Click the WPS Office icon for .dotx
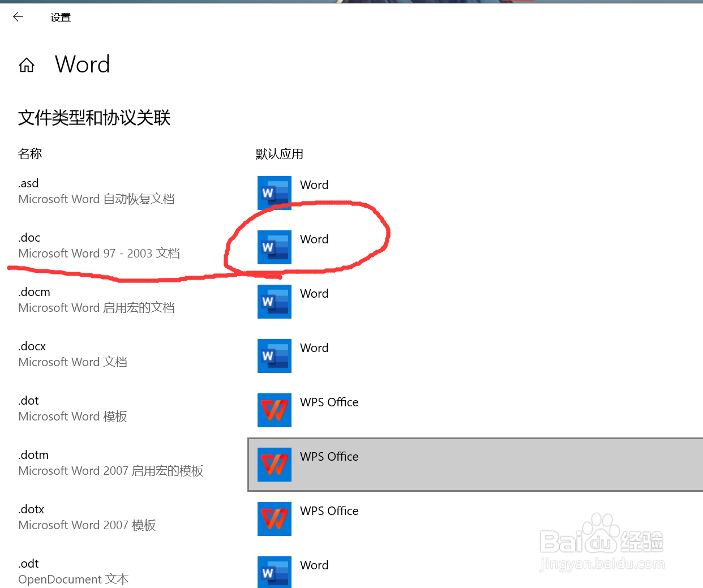Screen dimensions: 703x588 coord(275,519)
